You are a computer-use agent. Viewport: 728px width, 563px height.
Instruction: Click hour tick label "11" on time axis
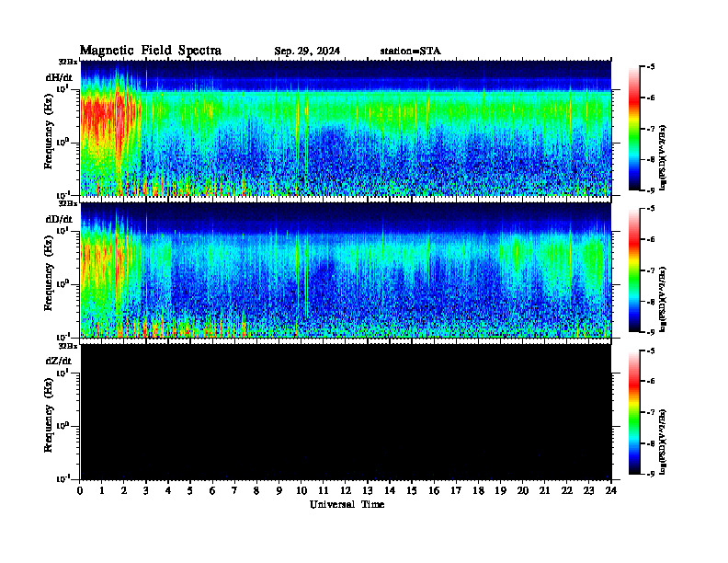324,491
